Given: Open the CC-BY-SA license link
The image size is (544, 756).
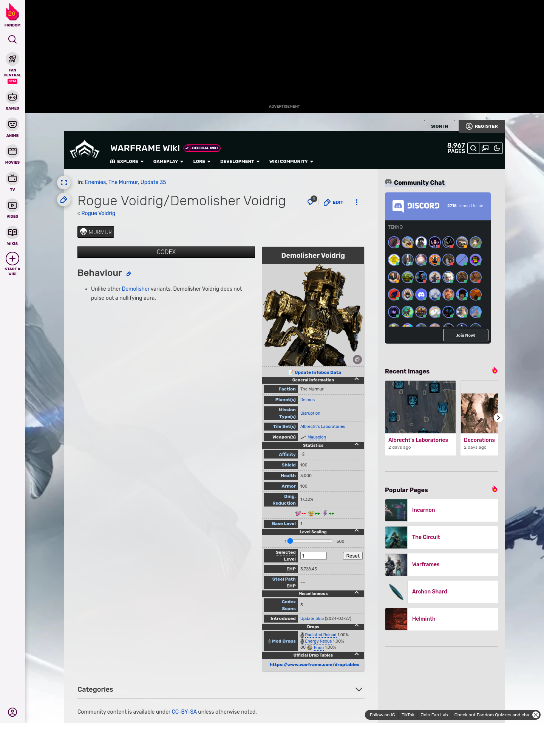Looking at the screenshot, I should click(184, 712).
